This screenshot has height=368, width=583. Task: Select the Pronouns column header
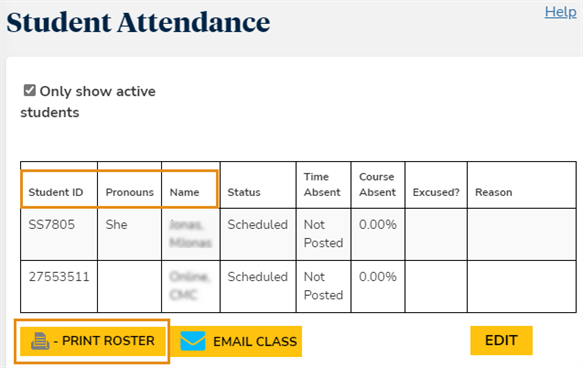[129, 192]
